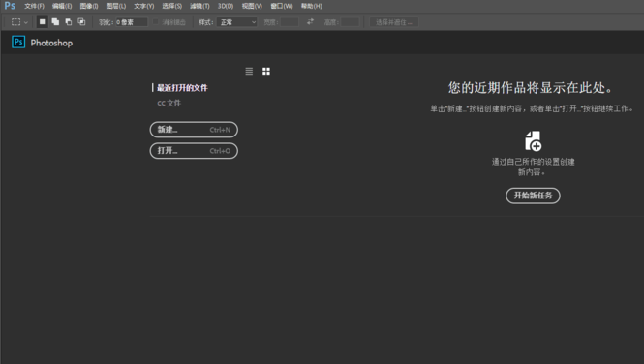Open the 窗口(W) menu
The image size is (644, 364).
tap(282, 6)
